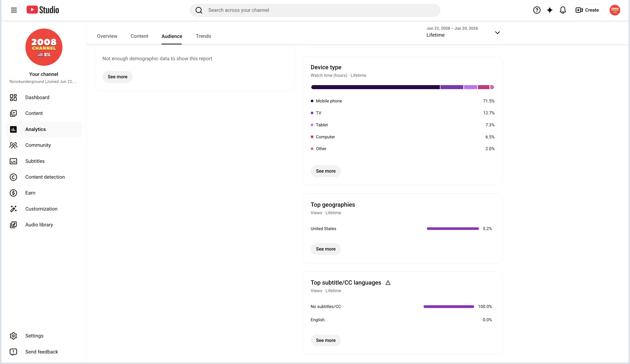Viewport: 630px width, 364px height.
Task: Click the warning icon beside subtitle languages
Action: (388, 283)
